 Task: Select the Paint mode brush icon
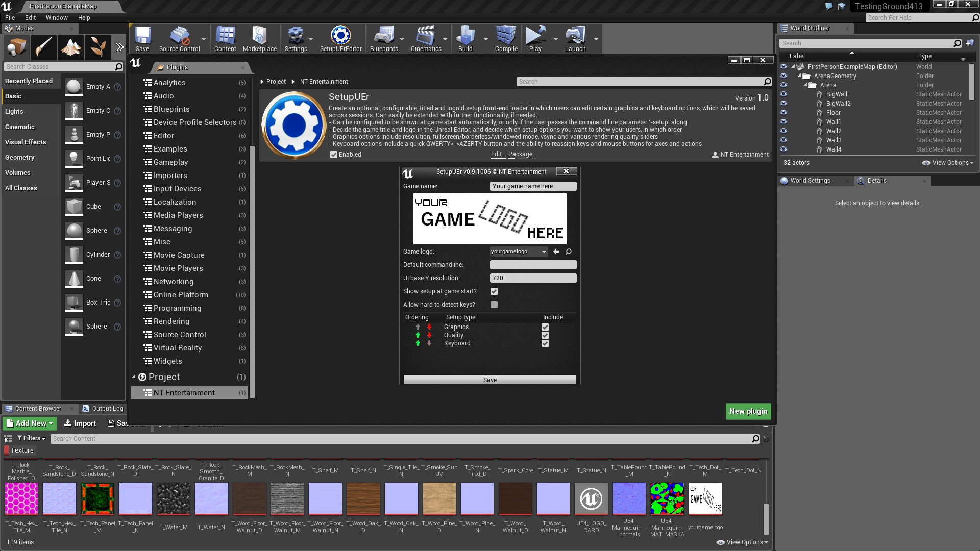43,47
